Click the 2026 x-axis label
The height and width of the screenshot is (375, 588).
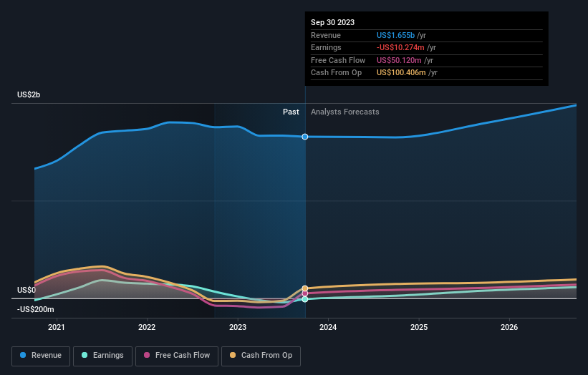point(509,328)
